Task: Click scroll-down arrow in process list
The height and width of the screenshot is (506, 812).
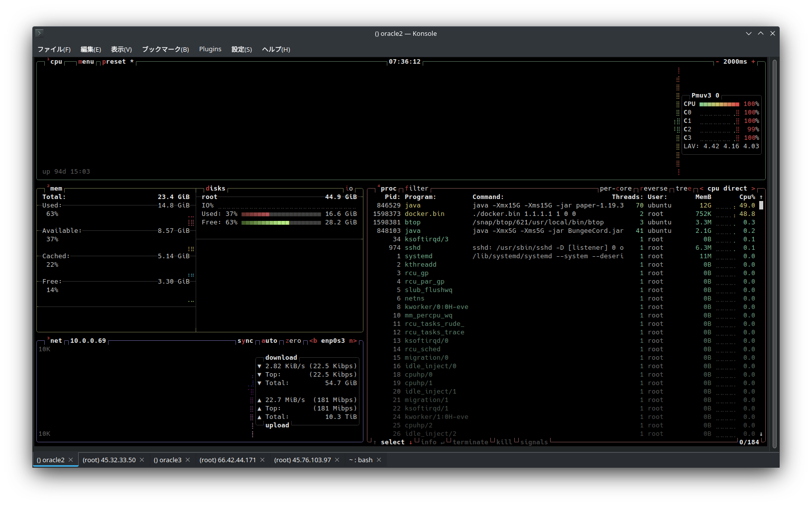Action: (761, 434)
